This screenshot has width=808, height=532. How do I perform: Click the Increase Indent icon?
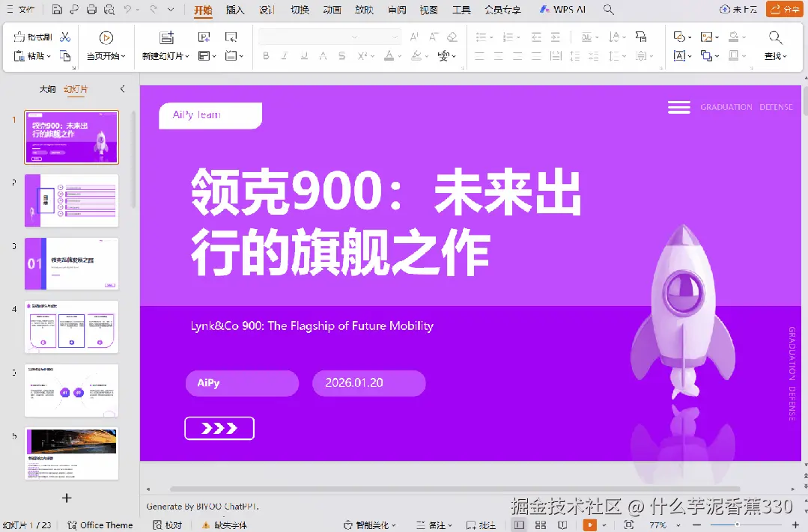(556, 37)
